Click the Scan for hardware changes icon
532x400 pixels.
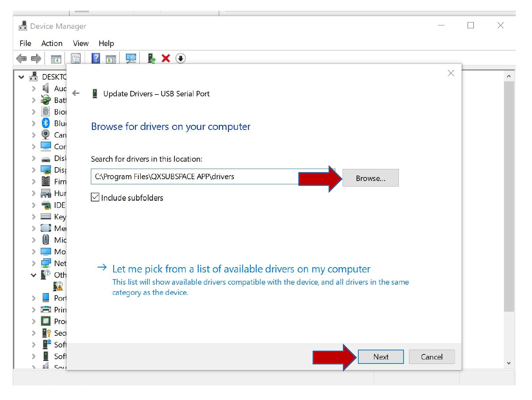tap(131, 58)
